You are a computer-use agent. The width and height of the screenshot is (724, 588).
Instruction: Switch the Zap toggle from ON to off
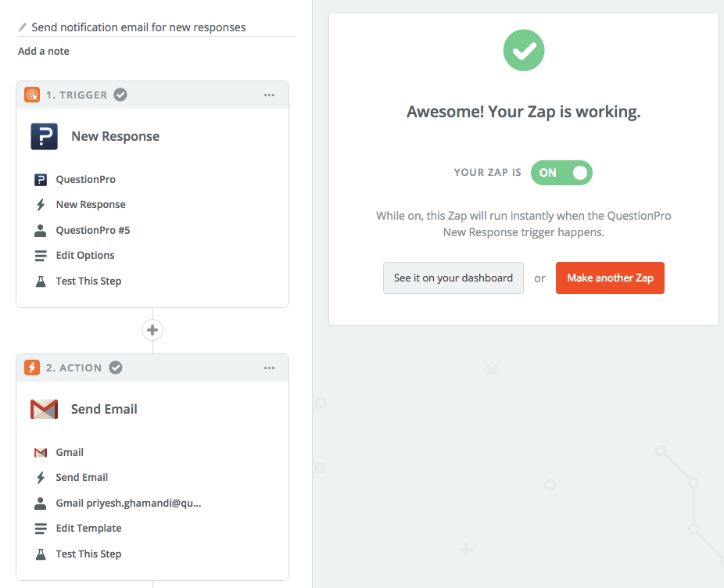561,172
